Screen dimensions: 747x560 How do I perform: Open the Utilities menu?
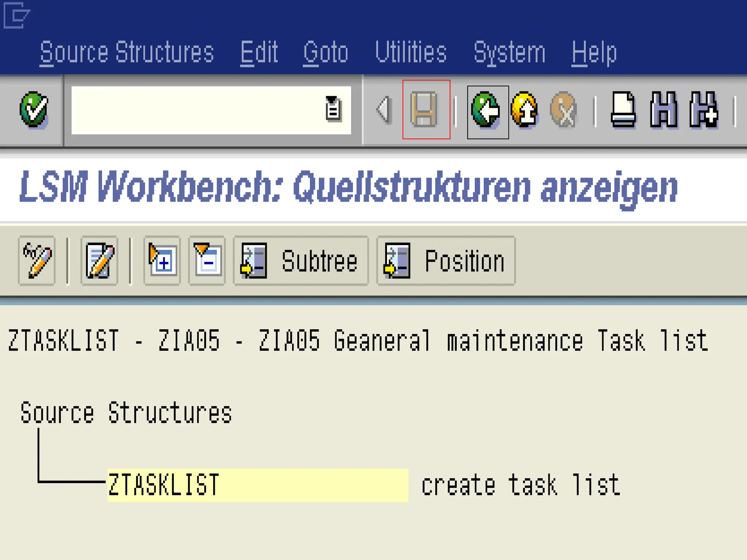(x=411, y=52)
